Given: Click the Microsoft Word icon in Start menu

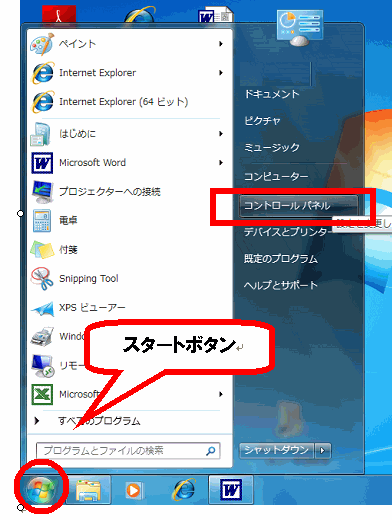Looking at the screenshot, I should [42, 163].
